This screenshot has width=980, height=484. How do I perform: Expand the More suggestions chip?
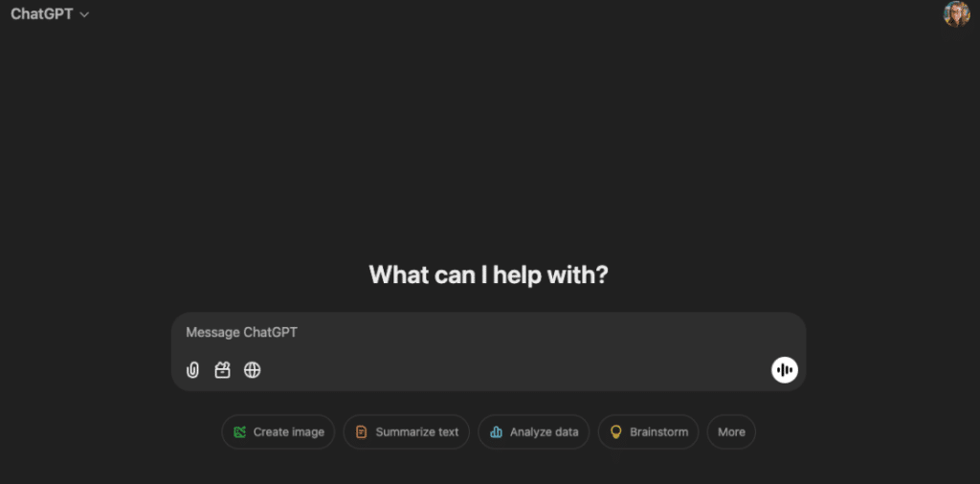click(x=731, y=432)
